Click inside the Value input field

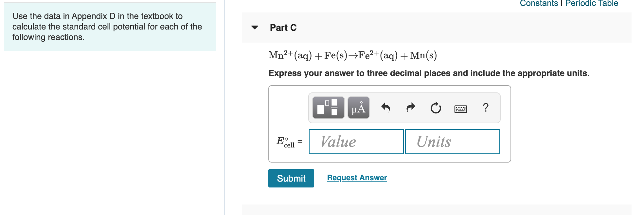click(x=356, y=142)
